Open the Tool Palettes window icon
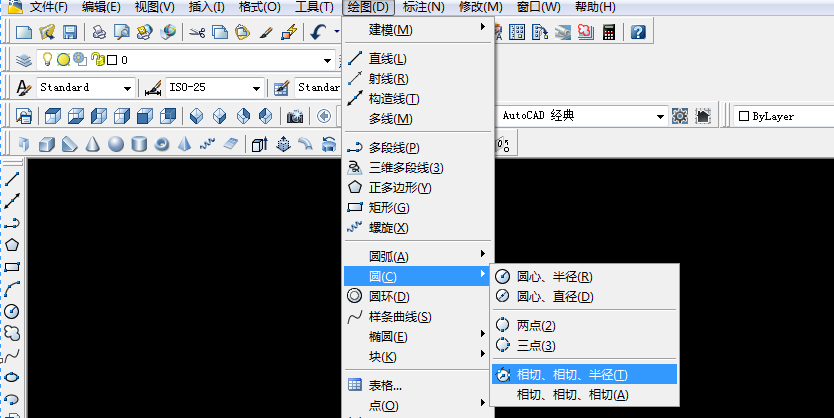The width and height of the screenshot is (834, 418). tap(539, 32)
